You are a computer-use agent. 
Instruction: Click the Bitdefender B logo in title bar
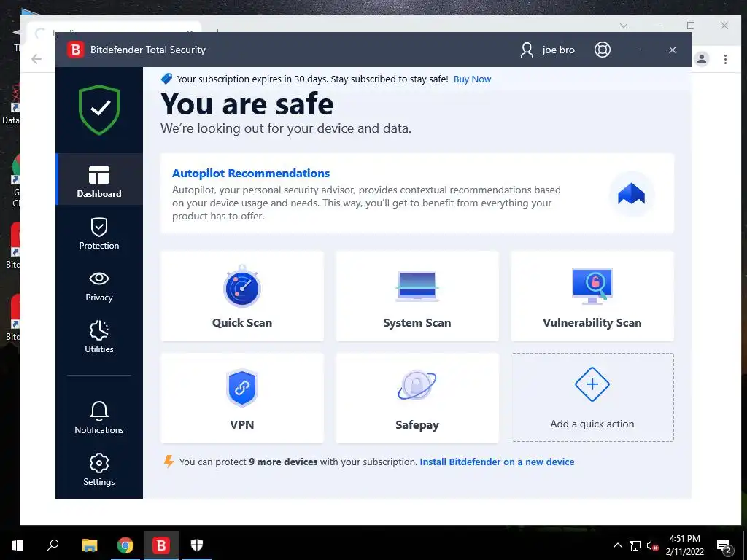tap(75, 50)
